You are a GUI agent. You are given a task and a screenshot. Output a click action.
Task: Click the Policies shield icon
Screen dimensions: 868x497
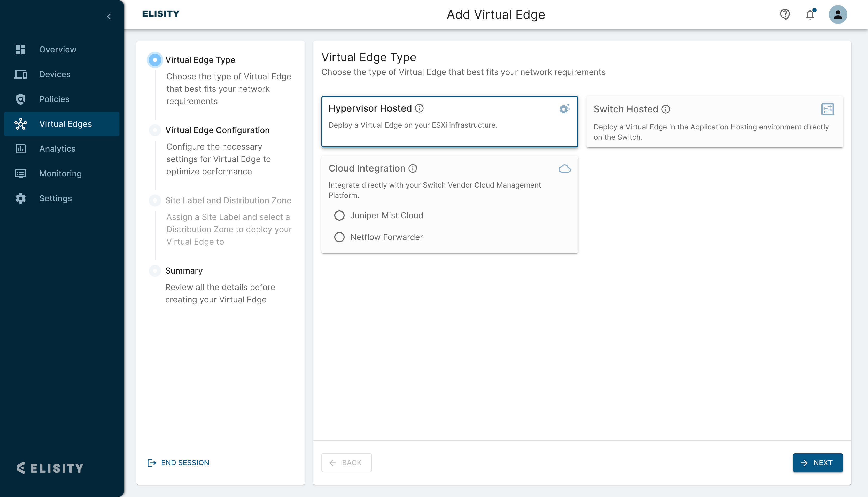pyautogui.click(x=20, y=99)
